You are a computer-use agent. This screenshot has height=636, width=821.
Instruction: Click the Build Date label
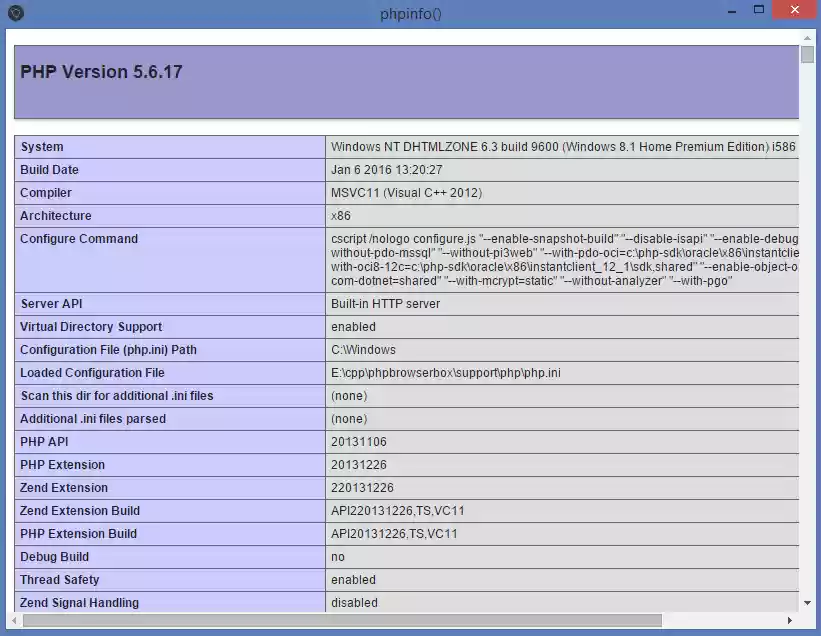49,170
